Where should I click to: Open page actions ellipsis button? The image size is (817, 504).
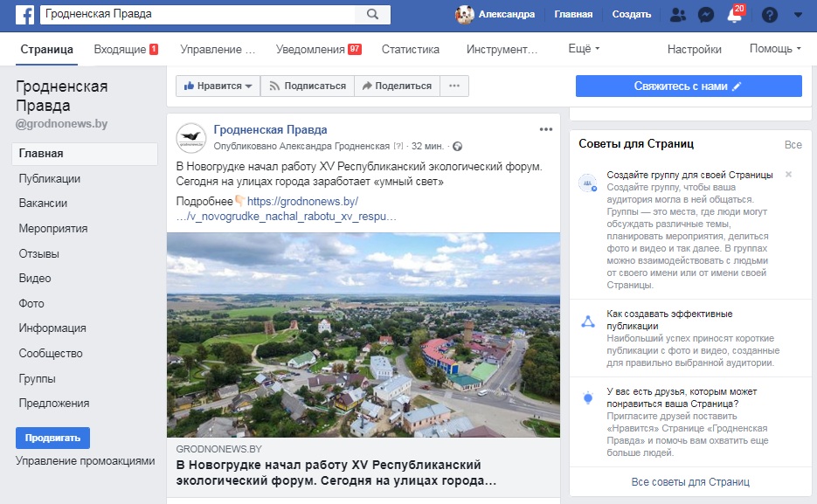click(x=454, y=86)
